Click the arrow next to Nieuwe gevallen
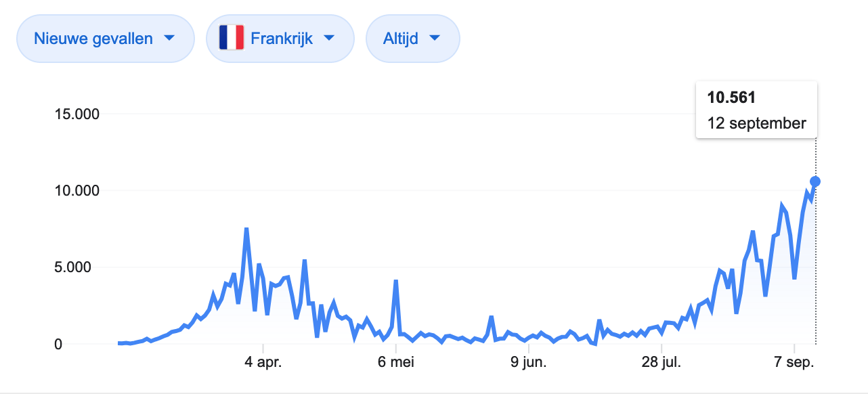This screenshot has width=868, height=394. [x=169, y=38]
